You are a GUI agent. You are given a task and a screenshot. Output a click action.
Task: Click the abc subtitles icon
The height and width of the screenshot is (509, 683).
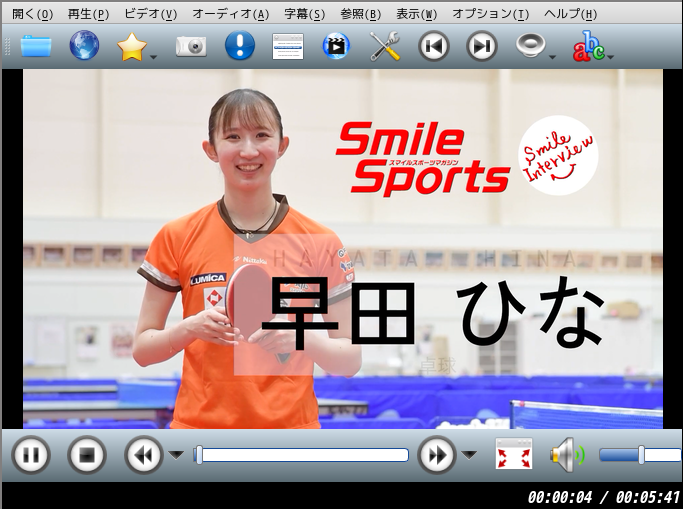pyautogui.click(x=588, y=46)
